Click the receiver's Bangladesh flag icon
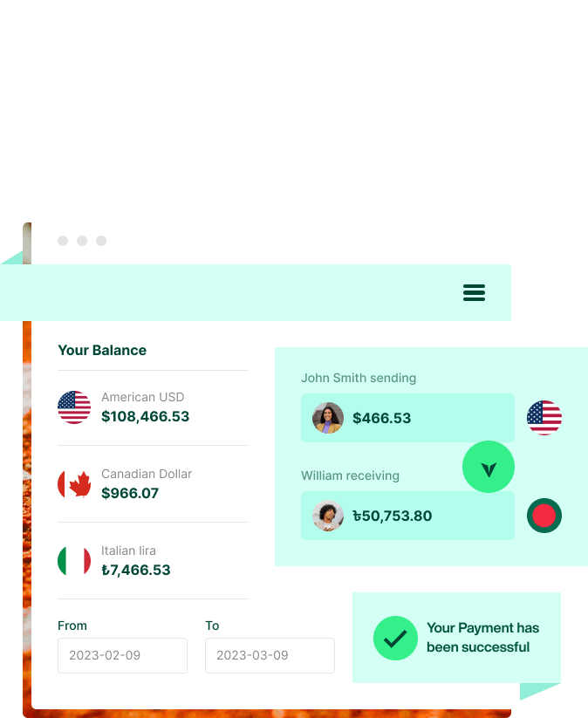 pos(544,516)
